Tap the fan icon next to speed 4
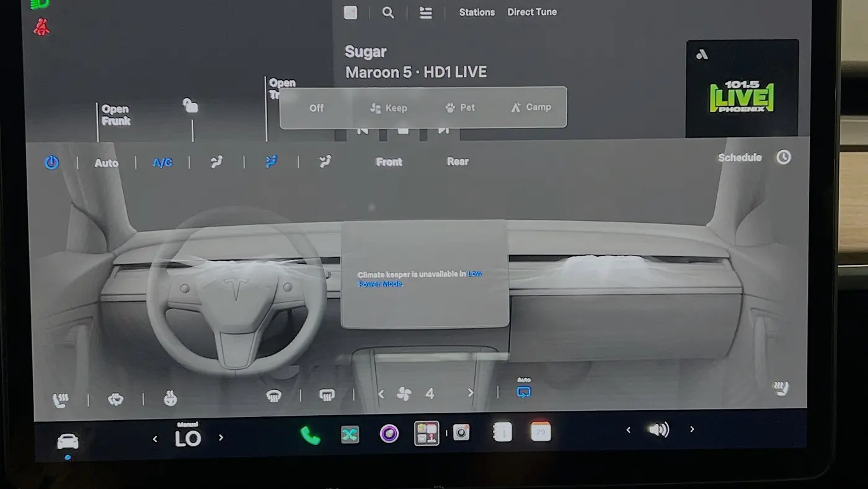Viewport: 868px width, 489px height. click(404, 393)
